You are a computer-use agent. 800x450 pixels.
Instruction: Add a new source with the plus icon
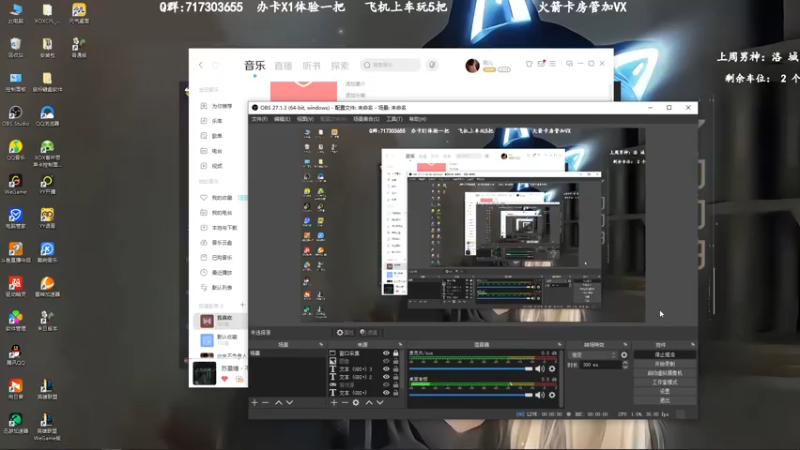[x=334, y=403]
